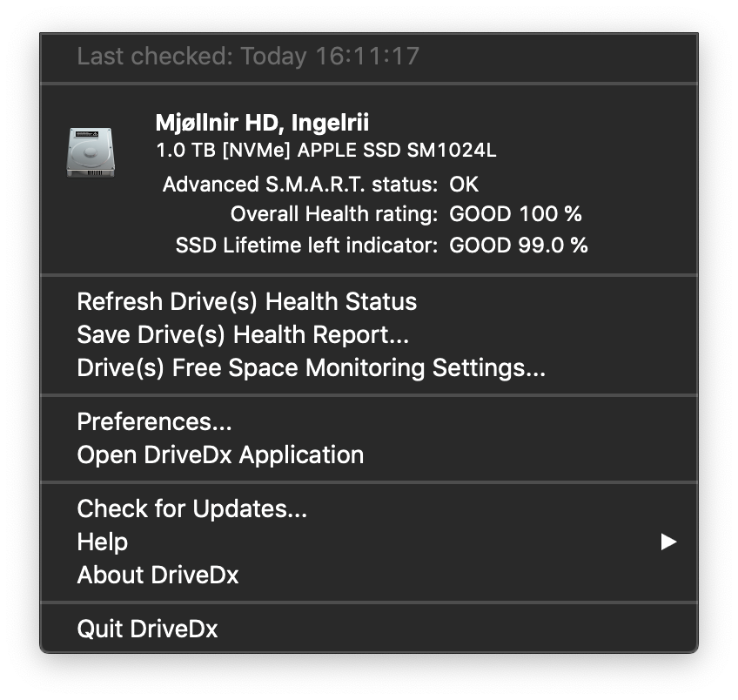
Task: Click the 1.0 TB [NVMe] APPLE SSD SM1024L line
Action: tap(325, 151)
